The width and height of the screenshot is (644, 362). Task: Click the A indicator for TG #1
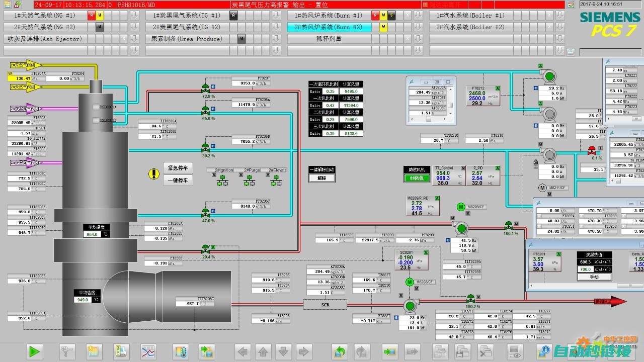(233, 16)
